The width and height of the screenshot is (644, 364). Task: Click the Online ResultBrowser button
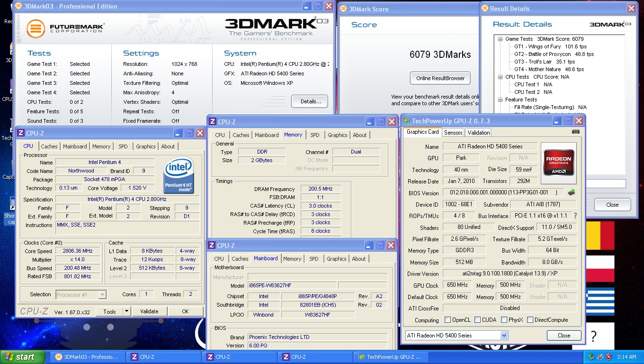(440, 78)
